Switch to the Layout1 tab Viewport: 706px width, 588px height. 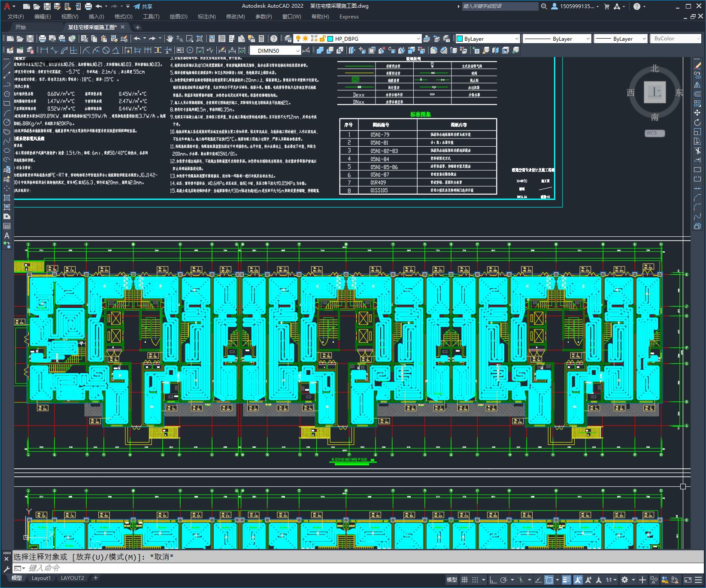(x=41, y=578)
